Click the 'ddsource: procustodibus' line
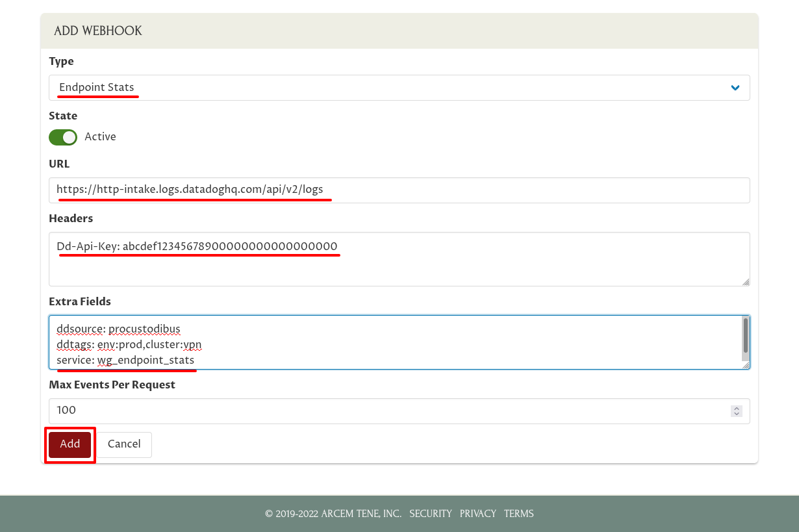The image size is (799, 532). 118,329
